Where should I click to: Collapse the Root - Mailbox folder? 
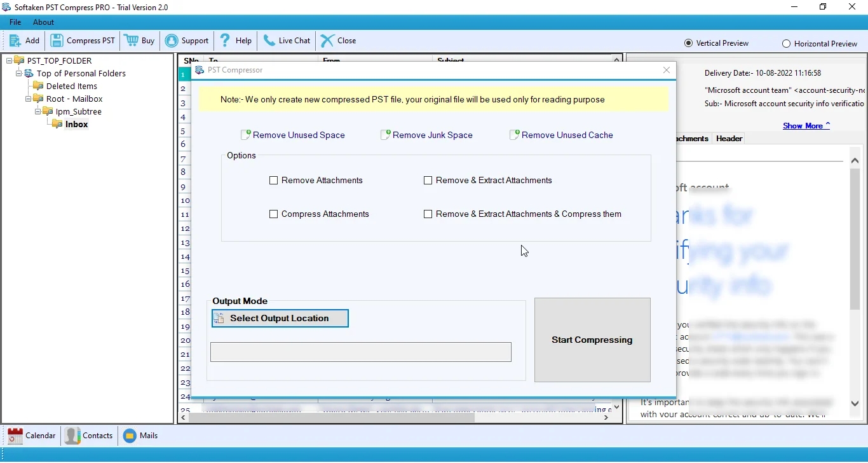pyautogui.click(x=28, y=99)
